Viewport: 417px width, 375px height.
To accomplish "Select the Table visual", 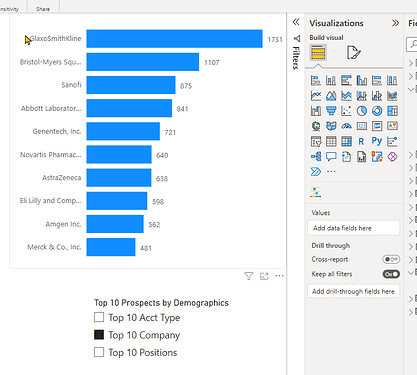I will click(331, 141).
